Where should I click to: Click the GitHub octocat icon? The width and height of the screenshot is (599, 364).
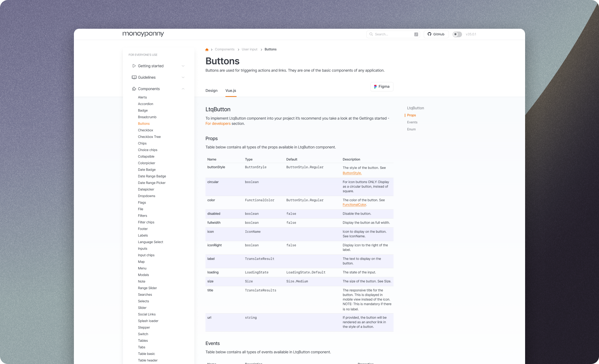click(x=429, y=34)
